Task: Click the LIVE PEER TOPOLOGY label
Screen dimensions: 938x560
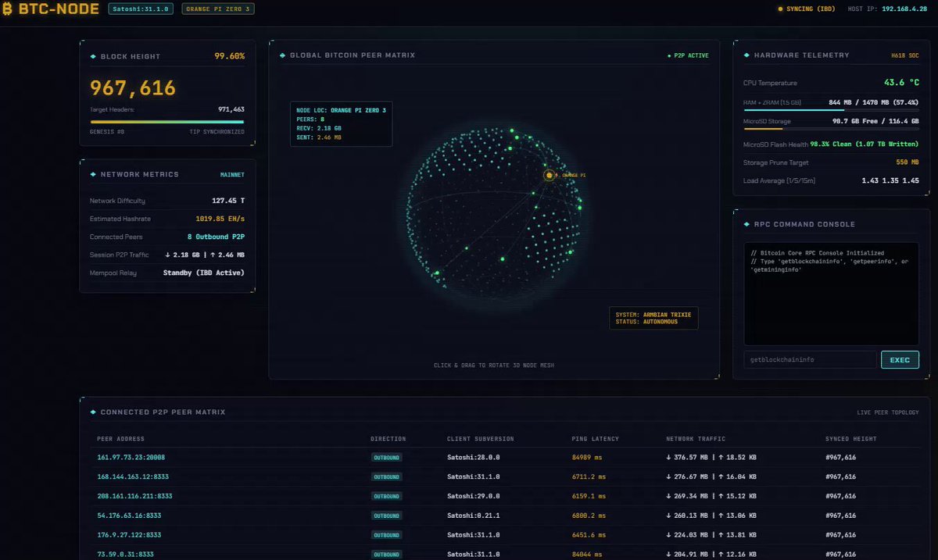Action: click(x=888, y=412)
